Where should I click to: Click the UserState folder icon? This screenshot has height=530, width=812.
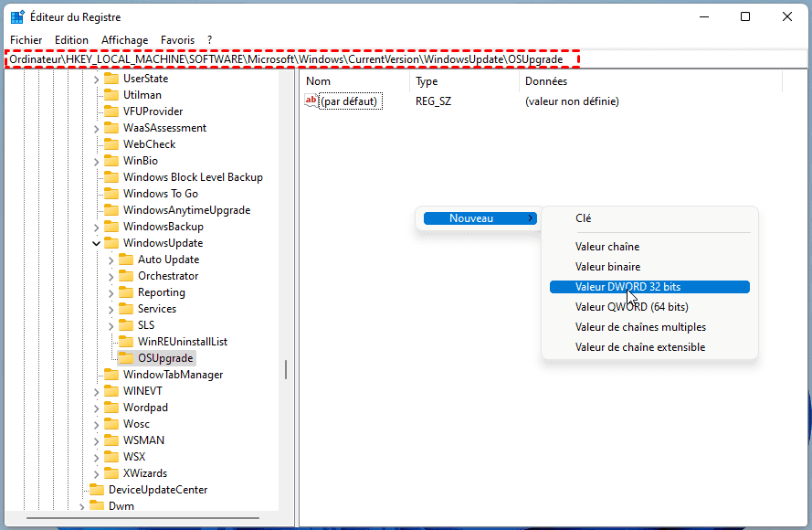(111, 79)
